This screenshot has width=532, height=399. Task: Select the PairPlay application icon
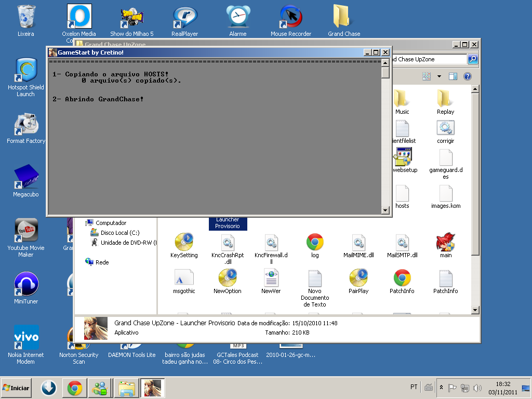click(x=358, y=278)
